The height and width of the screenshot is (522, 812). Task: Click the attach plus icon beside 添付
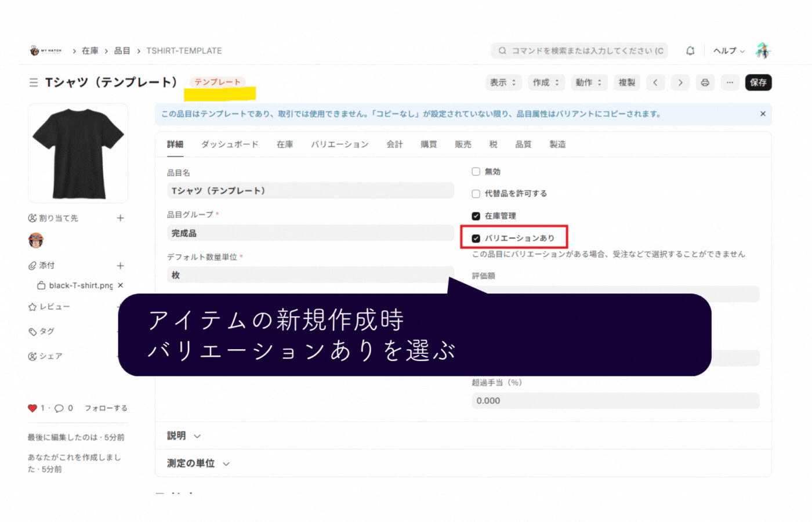point(120,265)
